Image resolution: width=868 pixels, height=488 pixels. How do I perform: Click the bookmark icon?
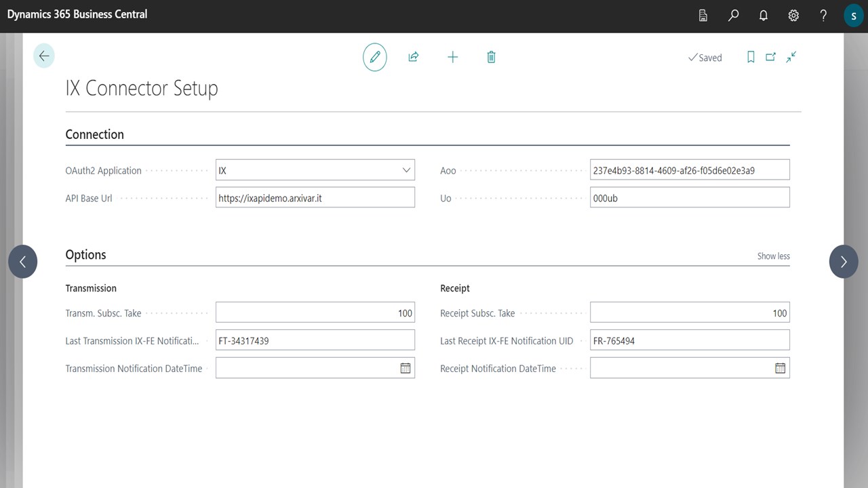(751, 58)
